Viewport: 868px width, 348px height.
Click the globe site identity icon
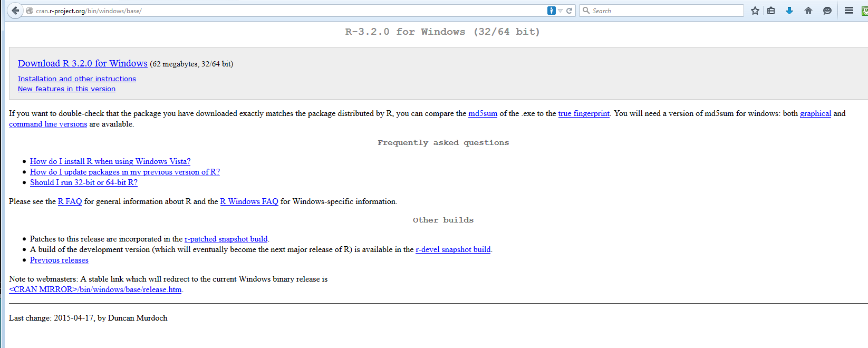click(x=30, y=11)
